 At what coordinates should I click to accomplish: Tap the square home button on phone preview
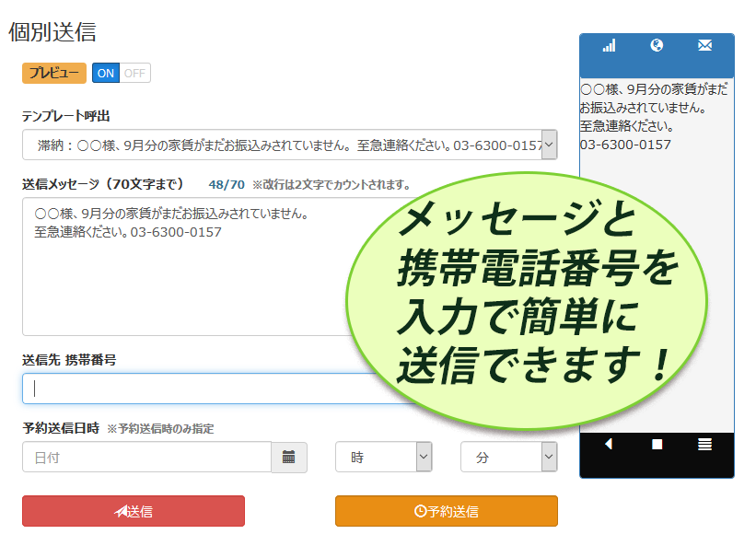[x=657, y=445]
